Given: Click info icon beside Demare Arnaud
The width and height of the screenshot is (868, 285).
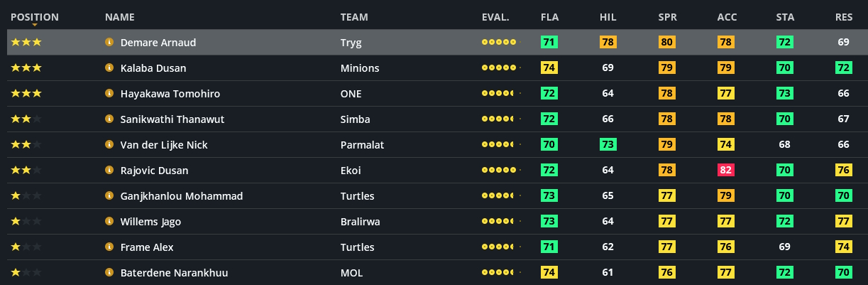Looking at the screenshot, I should 109,43.
